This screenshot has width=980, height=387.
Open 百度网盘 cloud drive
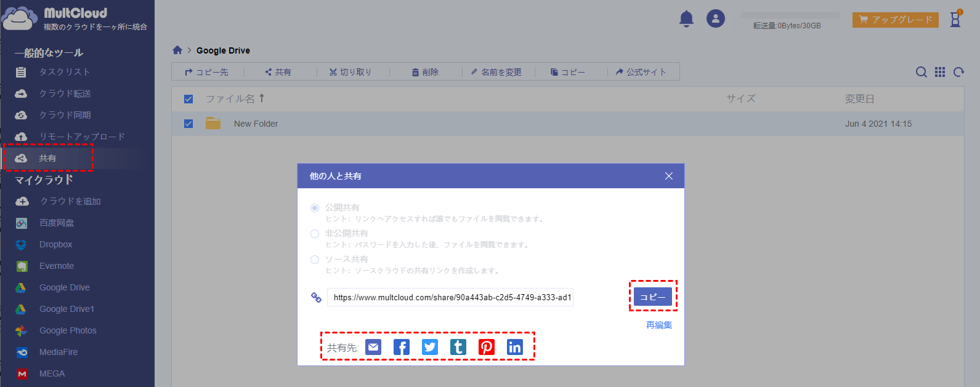click(57, 223)
